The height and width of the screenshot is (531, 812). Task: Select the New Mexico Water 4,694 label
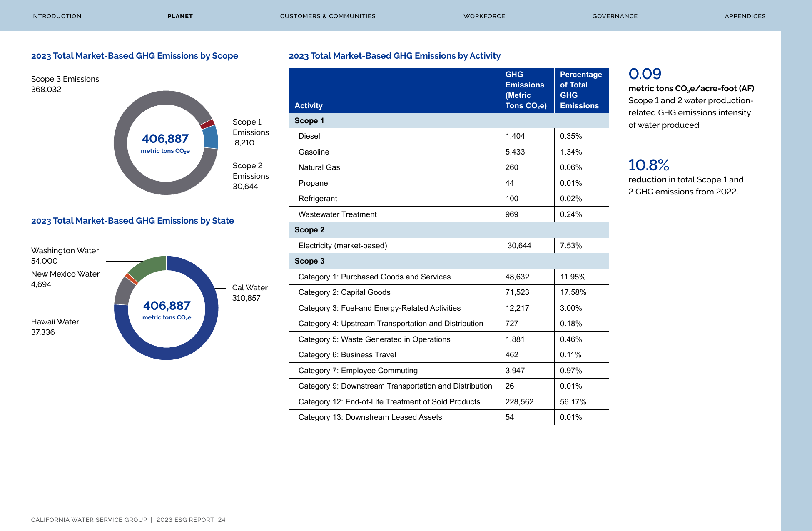point(65,279)
